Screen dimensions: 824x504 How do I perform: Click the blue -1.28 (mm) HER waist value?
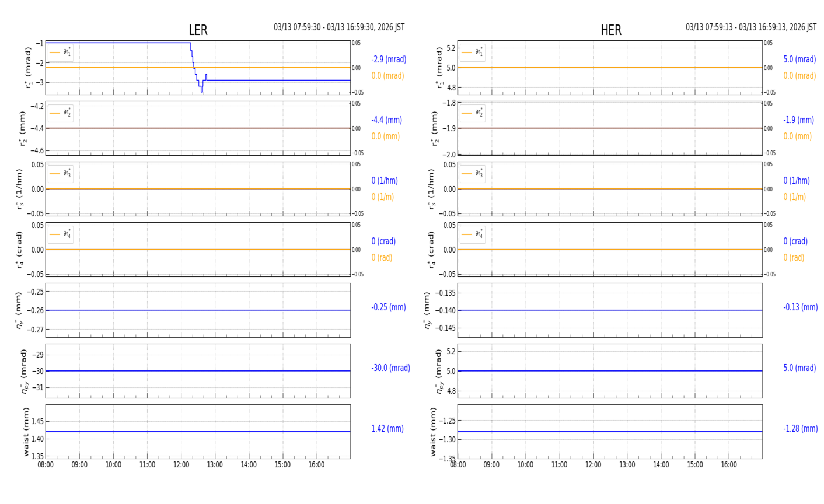(800, 429)
